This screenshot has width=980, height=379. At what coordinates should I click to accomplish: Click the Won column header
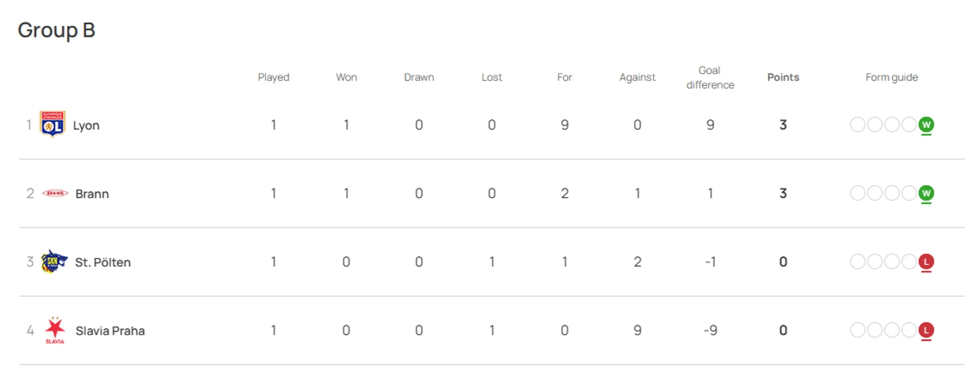point(346,77)
